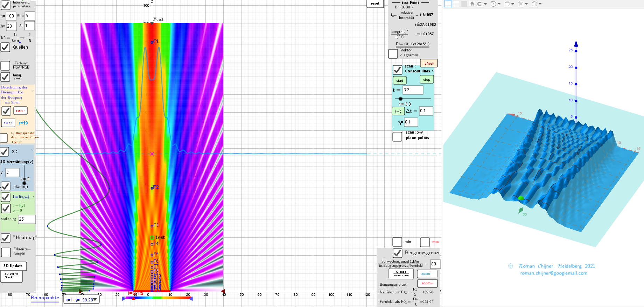
Task: Click focal point F2 on the heatmap
Action: (x=152, y=188)
